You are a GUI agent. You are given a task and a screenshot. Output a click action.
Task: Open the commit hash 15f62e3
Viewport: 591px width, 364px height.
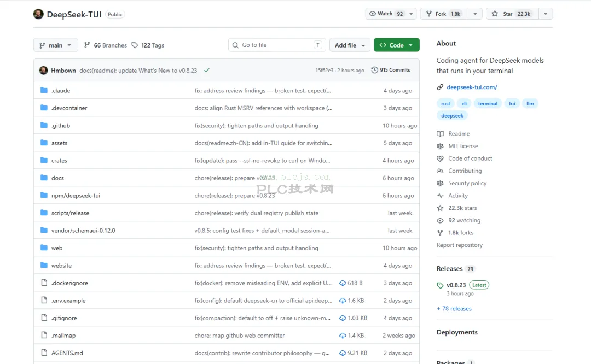[x=324, y=71]
